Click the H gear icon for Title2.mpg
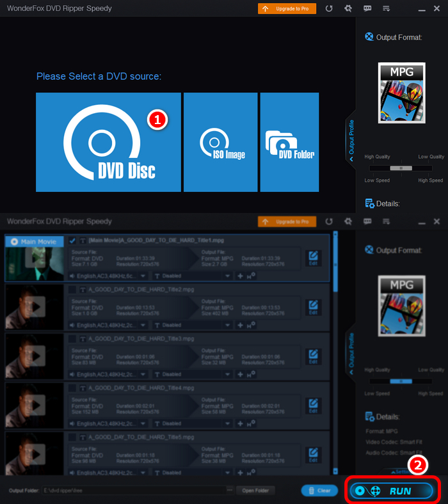 point(251,325)
